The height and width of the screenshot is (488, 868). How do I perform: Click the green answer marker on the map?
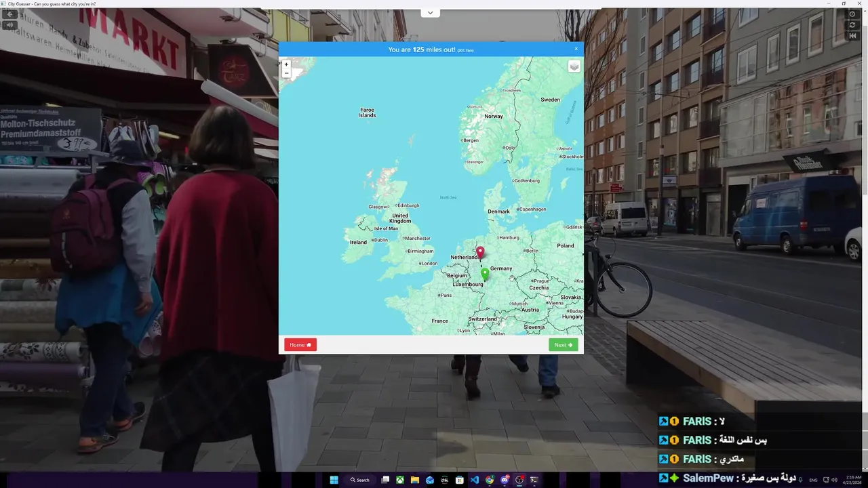pos(485,274)
